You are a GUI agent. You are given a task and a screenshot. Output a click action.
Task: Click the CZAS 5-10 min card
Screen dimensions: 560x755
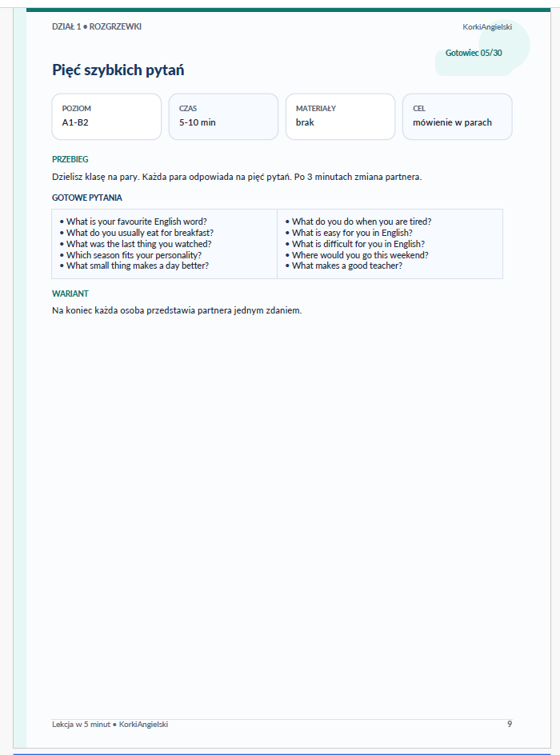(x=223, y=116)
